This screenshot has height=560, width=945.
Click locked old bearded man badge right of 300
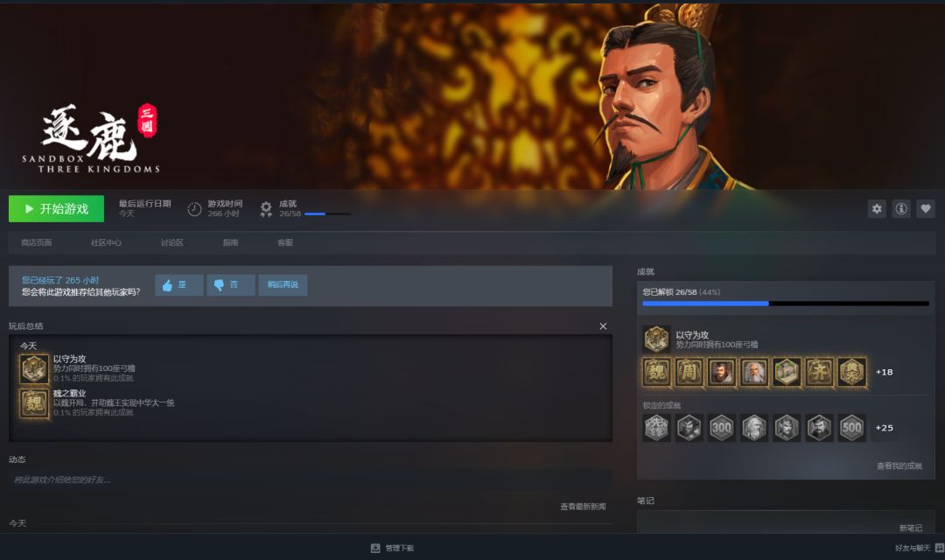pyautogui.click(x=754, y=428)
